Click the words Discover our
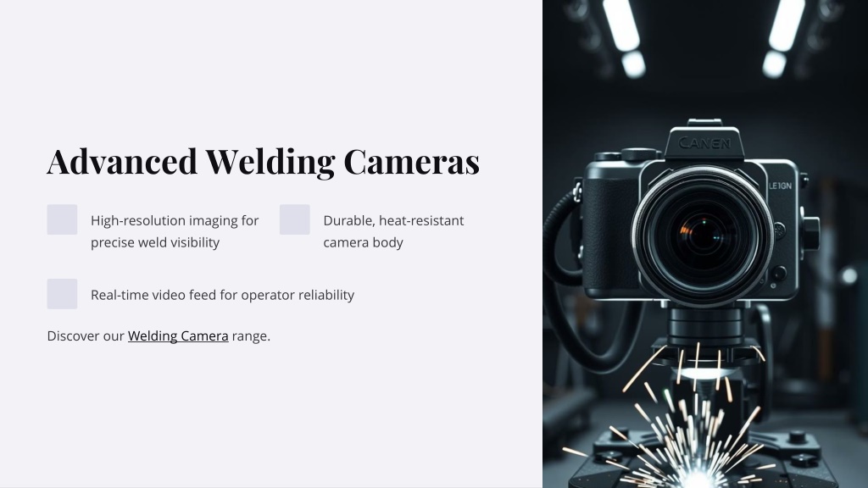This screenshot has height=488, width=868. click(86, 335)
